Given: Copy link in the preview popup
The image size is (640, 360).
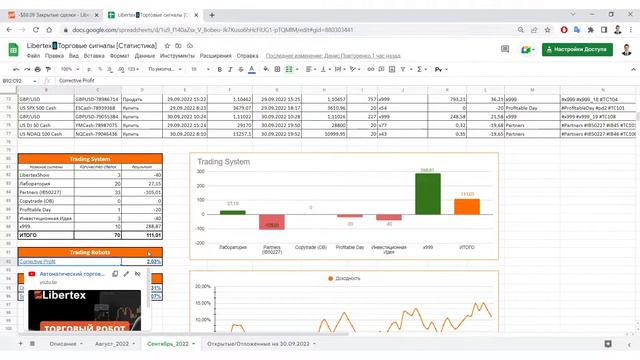Looking at the screenshot, I should pos(115,274).
